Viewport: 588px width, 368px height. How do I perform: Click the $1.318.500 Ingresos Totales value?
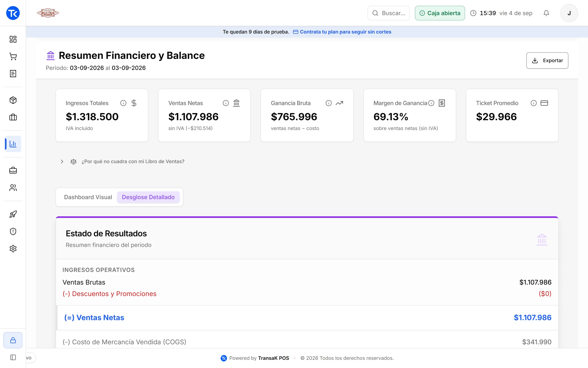(92, 117)
